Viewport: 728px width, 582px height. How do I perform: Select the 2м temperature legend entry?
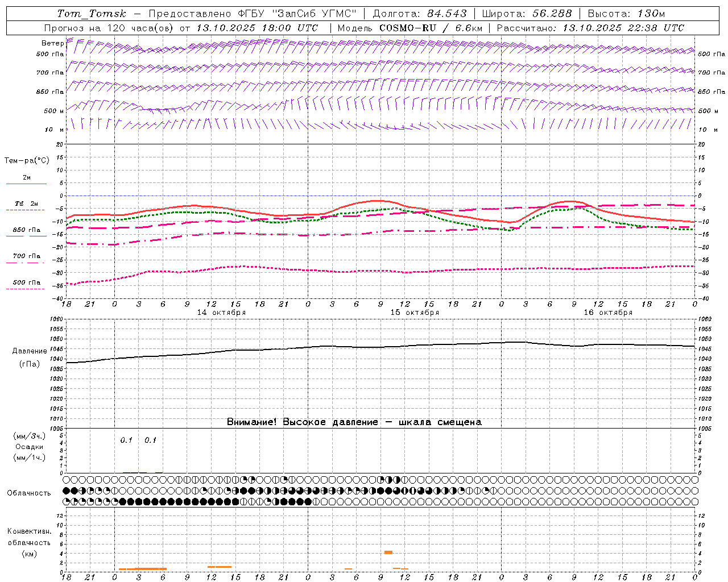[x=26, y=178]
